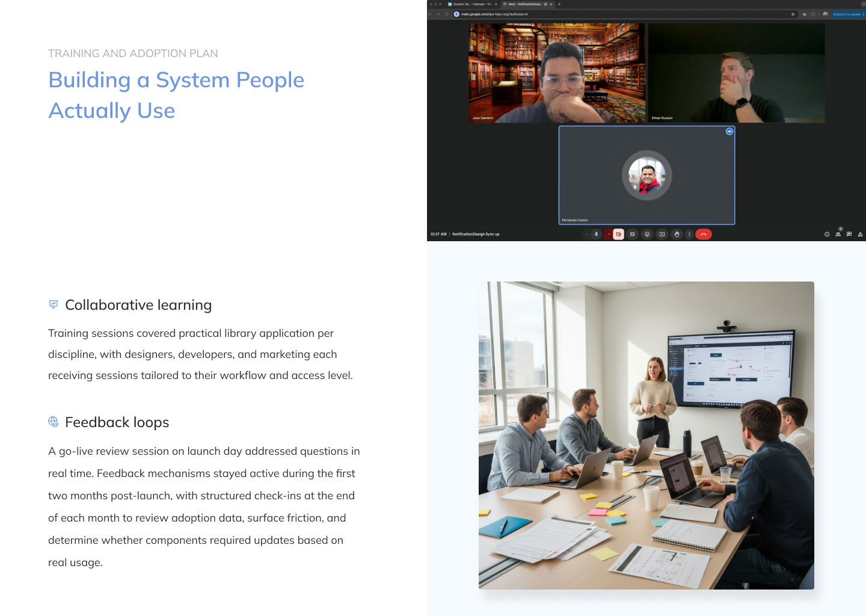866x616 pixels.
Task: Expand audio settings arrow beside microphone
Action: pos(586,235)
